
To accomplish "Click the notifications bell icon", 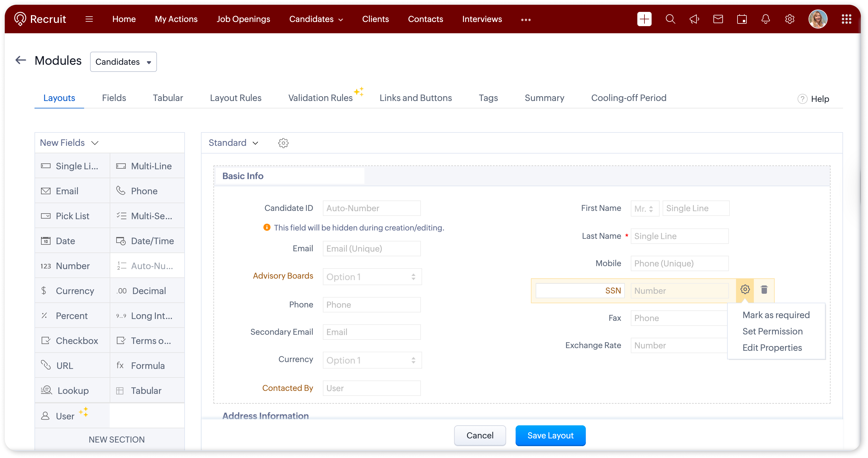I will pos(765,19).
